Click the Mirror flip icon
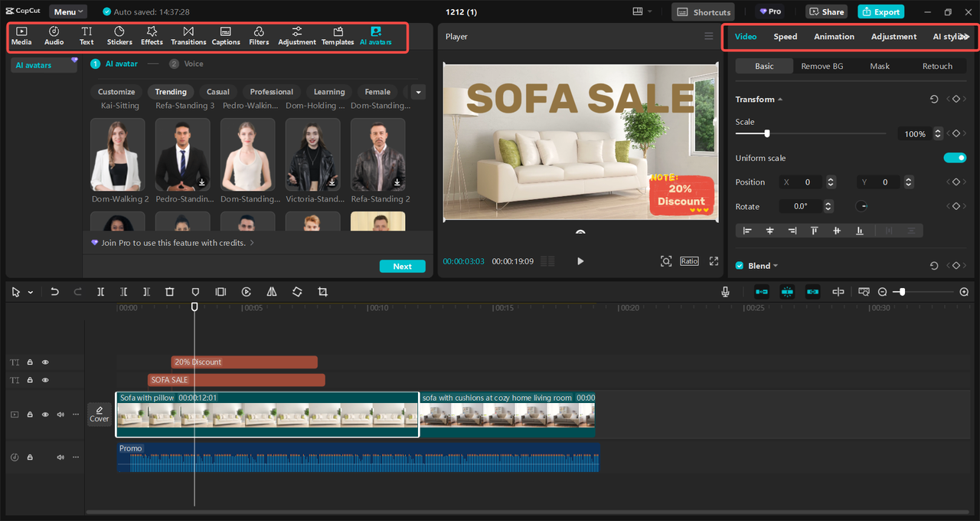The height and width of the screenshot is (521, 980). pos(271,292)
